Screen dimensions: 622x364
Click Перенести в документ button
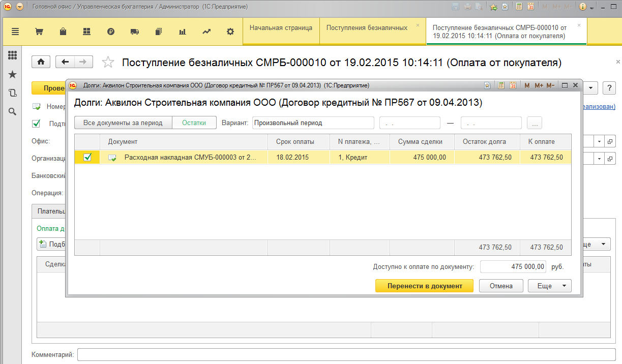425,286
